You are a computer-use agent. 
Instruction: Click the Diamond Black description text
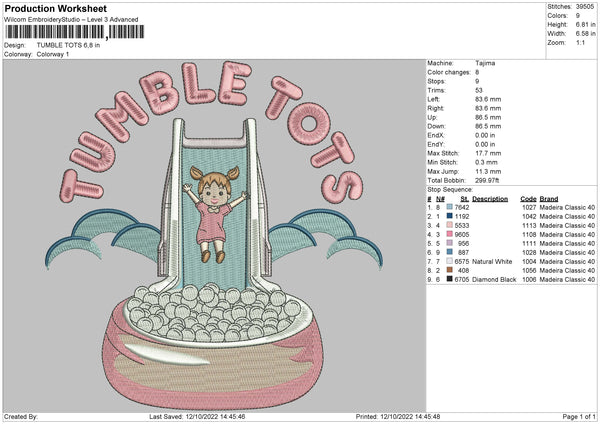coord(494,279)
